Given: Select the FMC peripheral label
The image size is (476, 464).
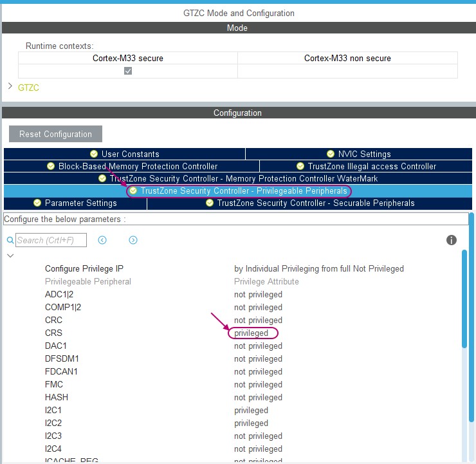Looking at the screenshot, I should click(54, 384).
